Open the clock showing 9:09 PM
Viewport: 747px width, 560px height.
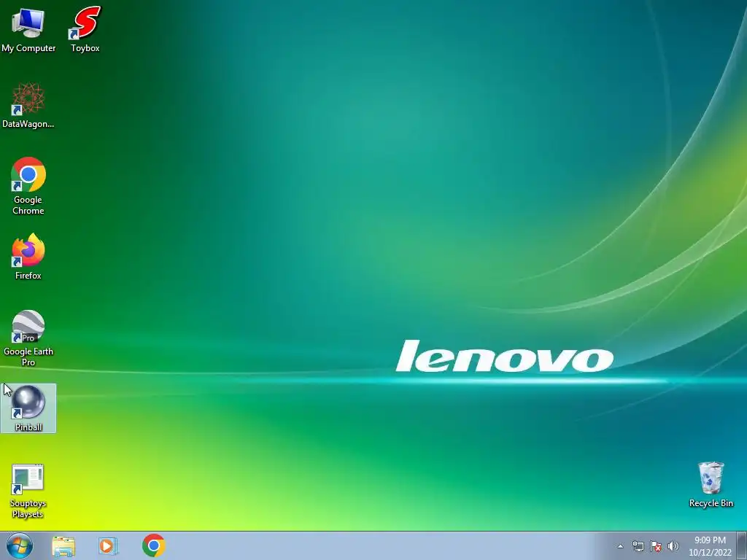pyautogui.click(x=710, y=546)
